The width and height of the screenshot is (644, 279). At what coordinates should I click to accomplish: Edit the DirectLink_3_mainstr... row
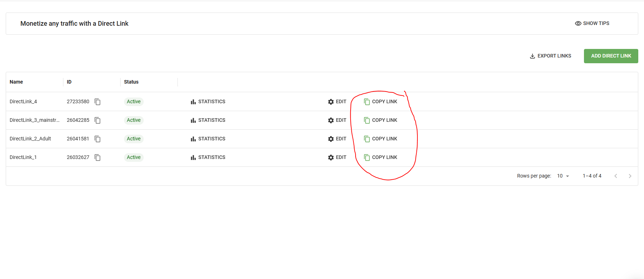[x=337, y=120]
